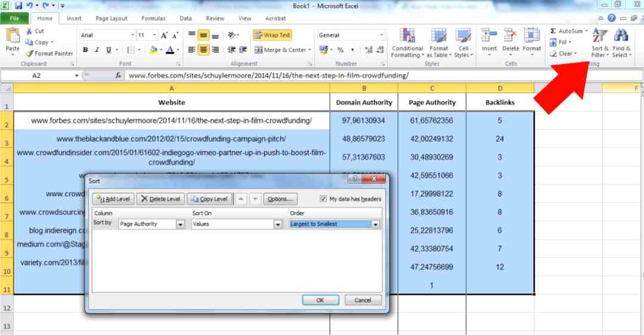Align text to bottom

pos(215,35)
